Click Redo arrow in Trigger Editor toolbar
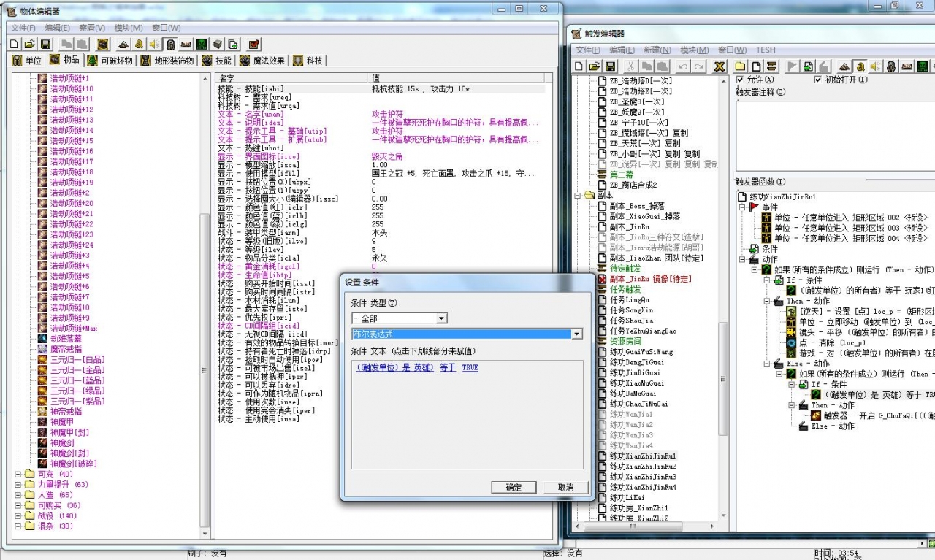The image size is (935, 560). 699,66
